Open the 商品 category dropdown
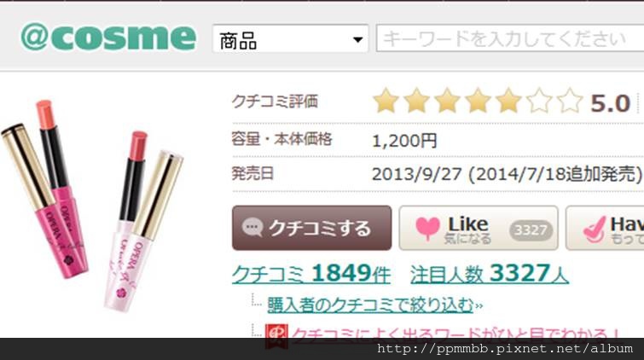The height and width of the screenshot is (360, 644). pos(290,39)
